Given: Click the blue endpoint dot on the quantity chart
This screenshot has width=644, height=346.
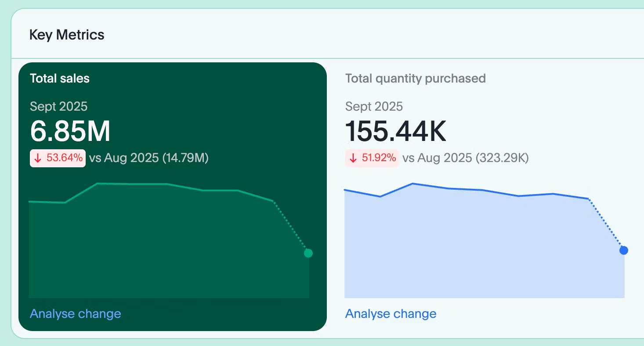Looking at the screenshot, I should click(x=624, y=250).
